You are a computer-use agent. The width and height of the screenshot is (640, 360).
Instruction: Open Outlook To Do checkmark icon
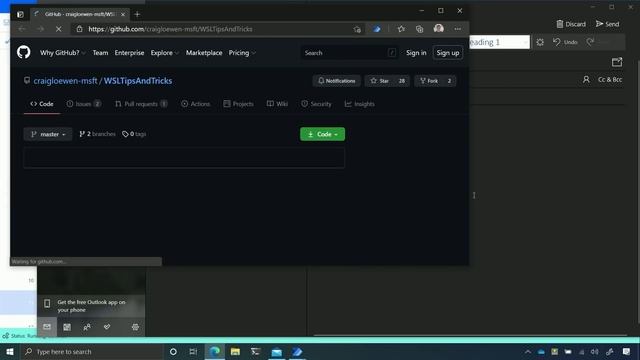coord(107,327)
